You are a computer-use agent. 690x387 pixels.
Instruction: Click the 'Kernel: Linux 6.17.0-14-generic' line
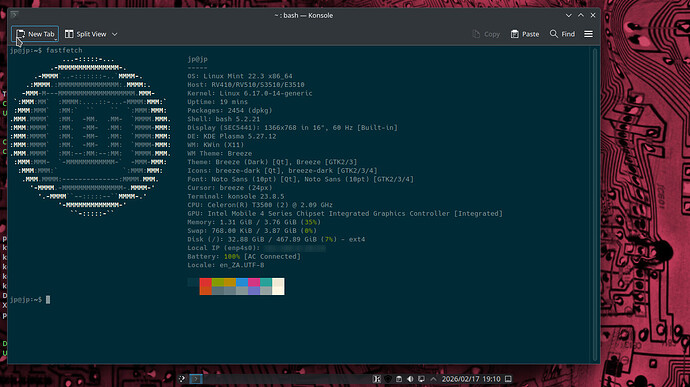tap(250, 93)
